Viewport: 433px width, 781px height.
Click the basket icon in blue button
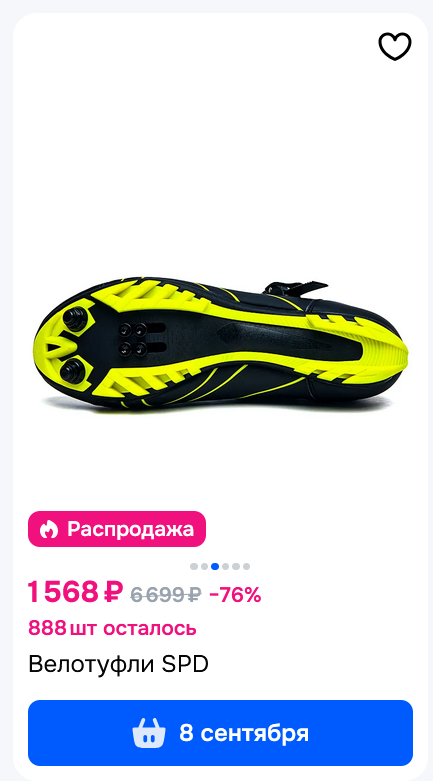(x=148, y=733)
